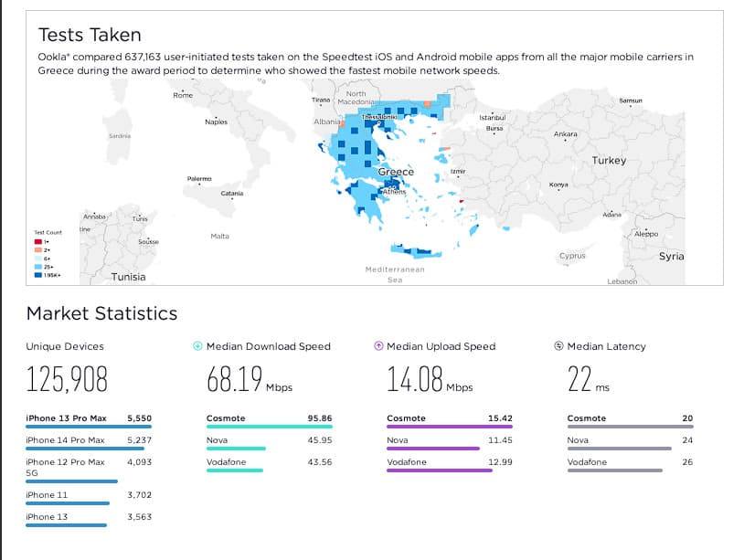The image size is (744, 560).
Task: Click the Cyprus label on the map
Action: tap(572, 256)
